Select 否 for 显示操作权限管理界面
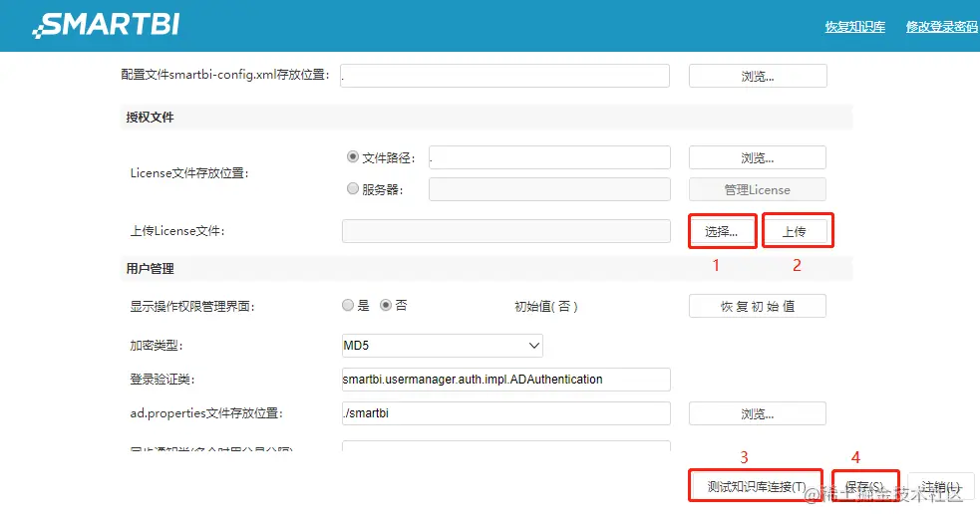 (386, 305)
